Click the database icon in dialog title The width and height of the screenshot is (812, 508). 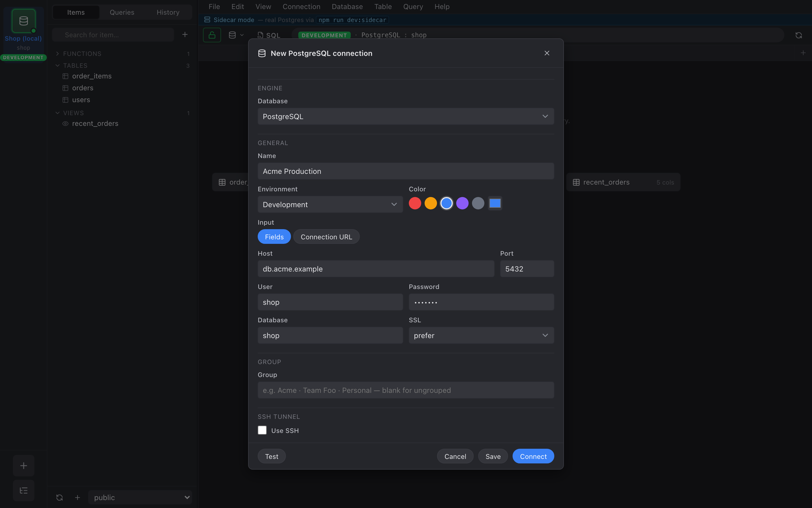point(262,53)
